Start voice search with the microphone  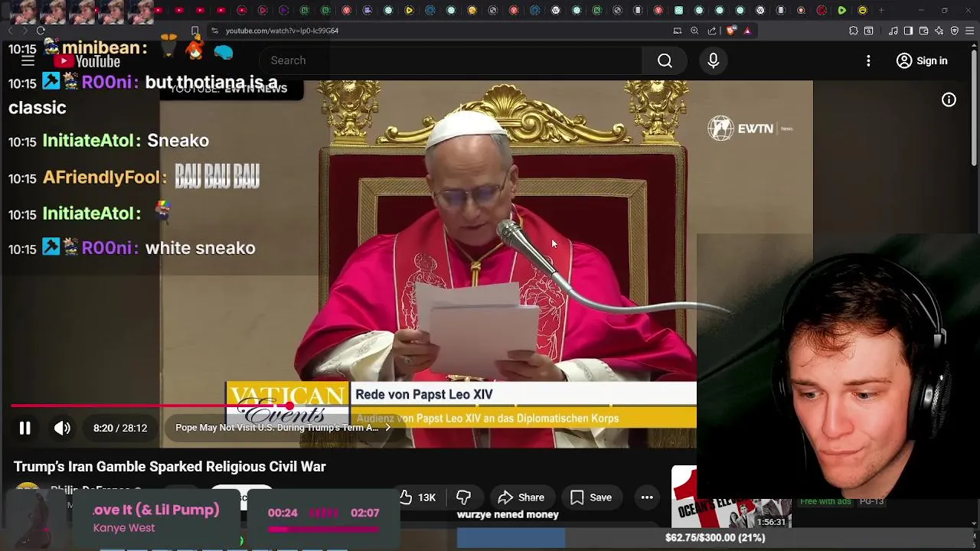coord(713,60)
